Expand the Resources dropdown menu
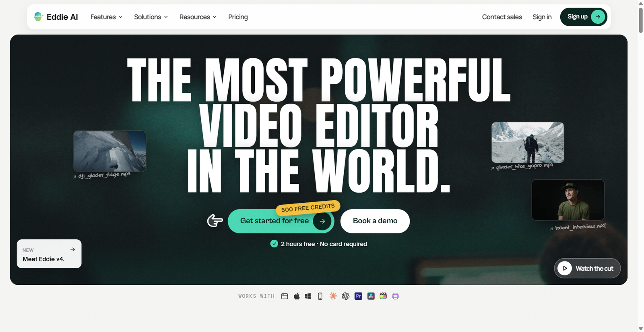The height and width of the screenshot is (332, 644). pos(198,17)
